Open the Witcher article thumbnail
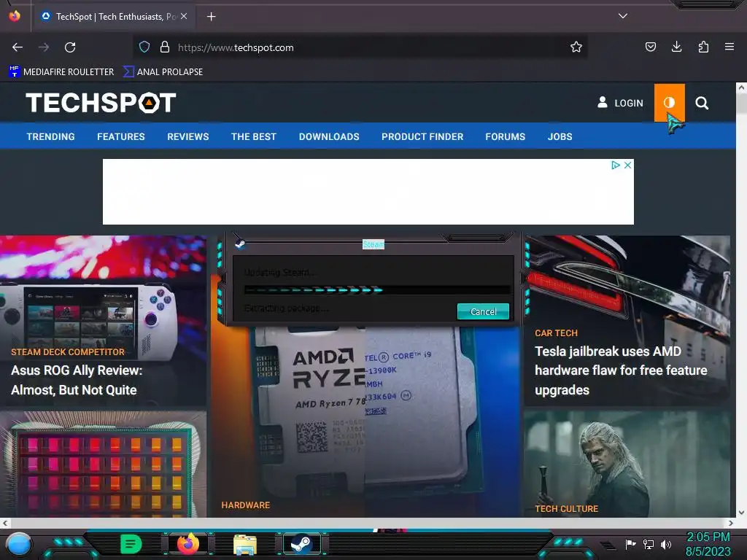 tap(627, 464)
